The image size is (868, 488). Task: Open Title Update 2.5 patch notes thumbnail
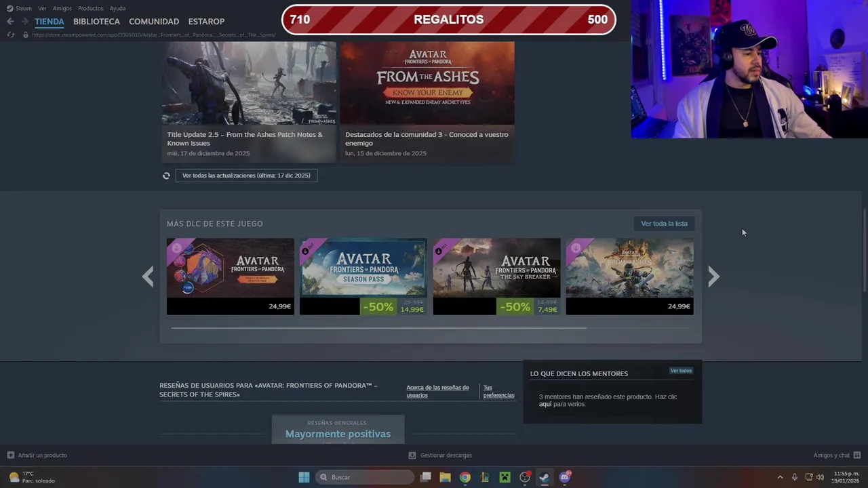[249, 83]
